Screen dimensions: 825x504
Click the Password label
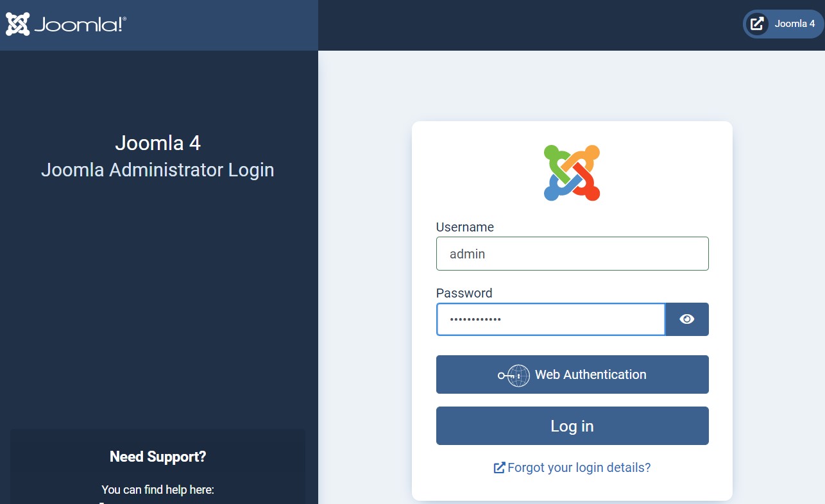[x=464, y=293]
